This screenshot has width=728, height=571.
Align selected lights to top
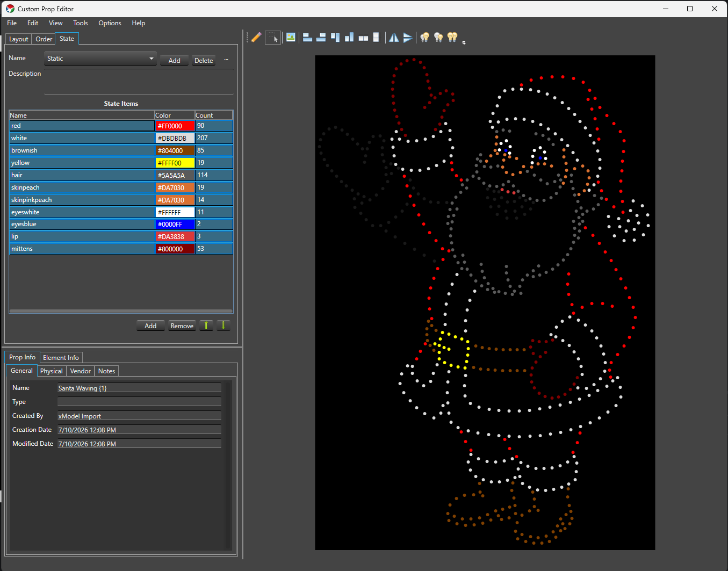335,37
